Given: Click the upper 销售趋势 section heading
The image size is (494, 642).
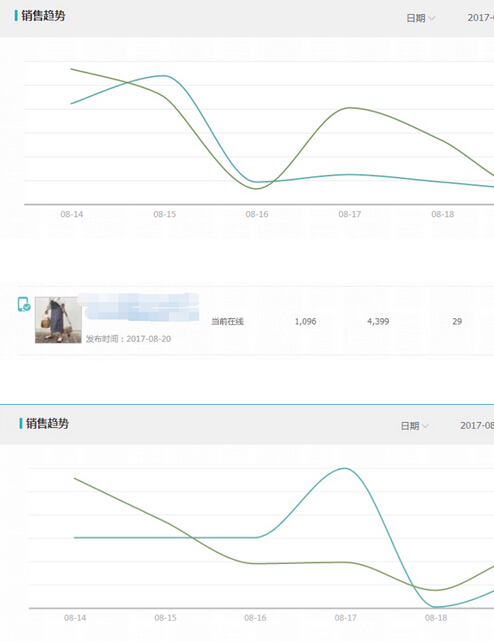Looking at the screenshot, I should click(x=43, y=16).
